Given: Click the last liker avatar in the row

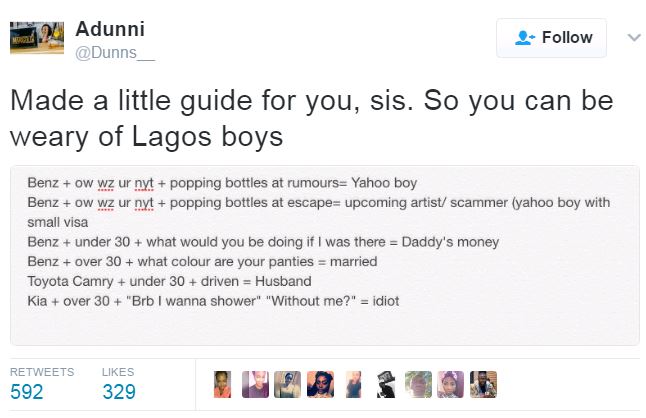Looking at the screenshot, I should pyautogui.click(x=484, y=385).
